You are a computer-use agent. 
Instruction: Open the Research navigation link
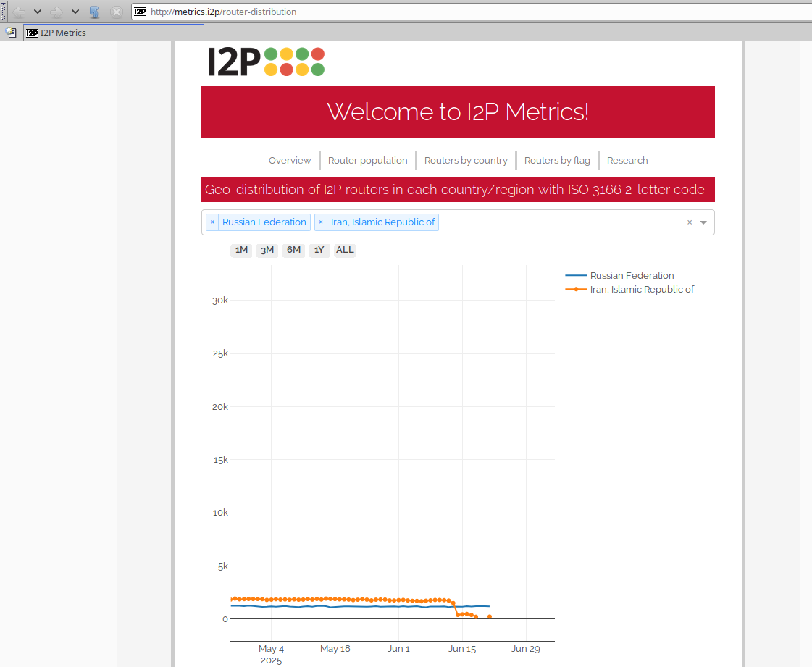(627, 161)
